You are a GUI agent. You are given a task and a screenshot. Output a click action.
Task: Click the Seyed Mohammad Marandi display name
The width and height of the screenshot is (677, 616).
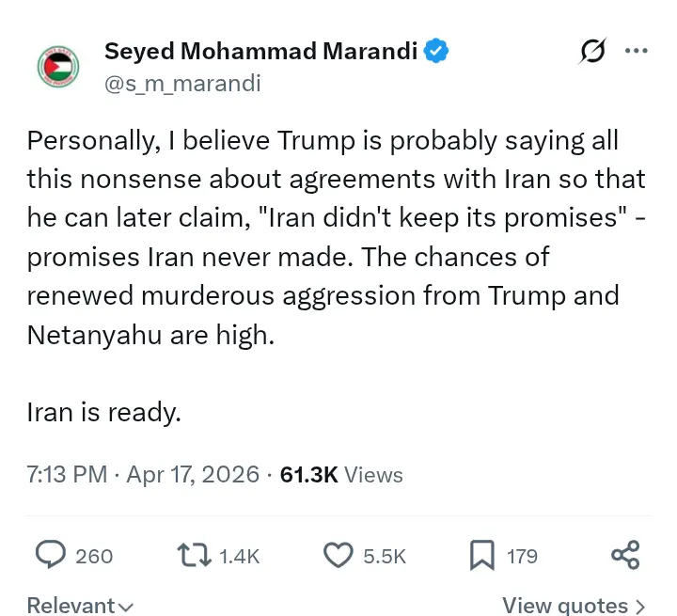coord(260,52)
